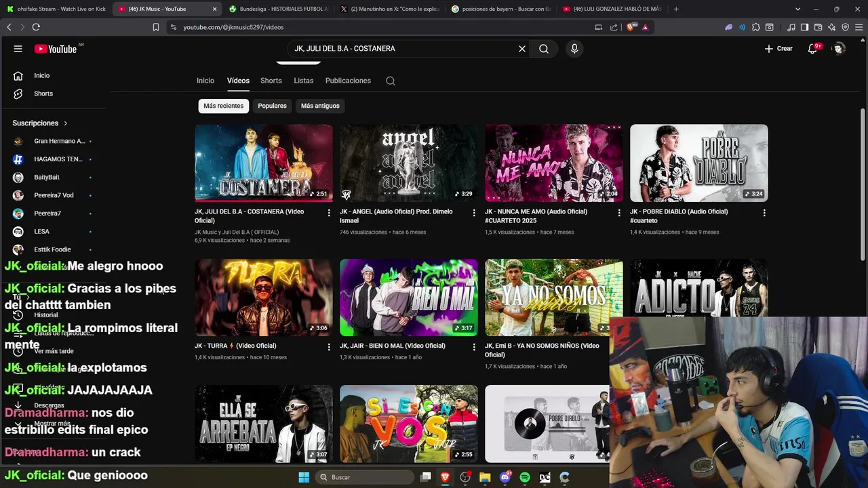This screenshot has width=868, height=488.
Task: Select the Populares filter chip
Action: click(272, 106)
